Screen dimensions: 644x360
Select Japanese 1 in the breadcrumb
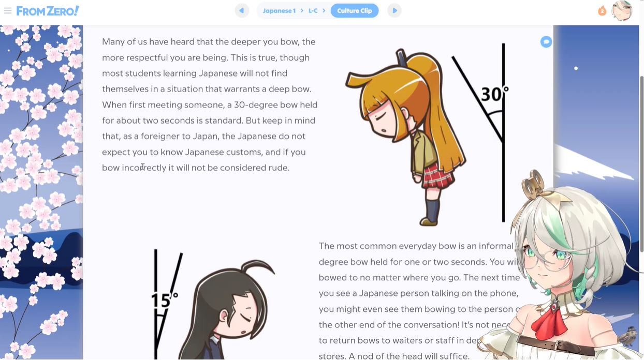[279, 10]
